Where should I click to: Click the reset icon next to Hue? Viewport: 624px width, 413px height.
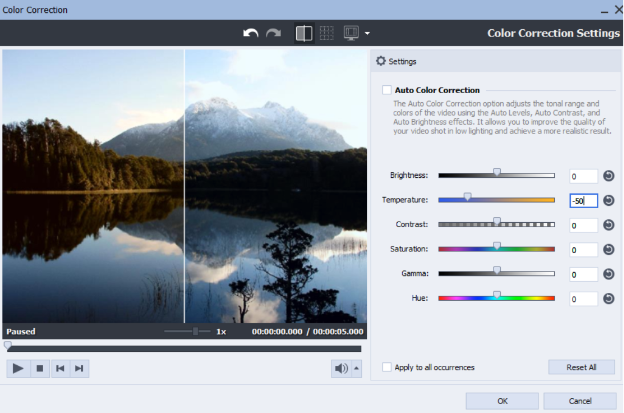[x=609, y=298]
